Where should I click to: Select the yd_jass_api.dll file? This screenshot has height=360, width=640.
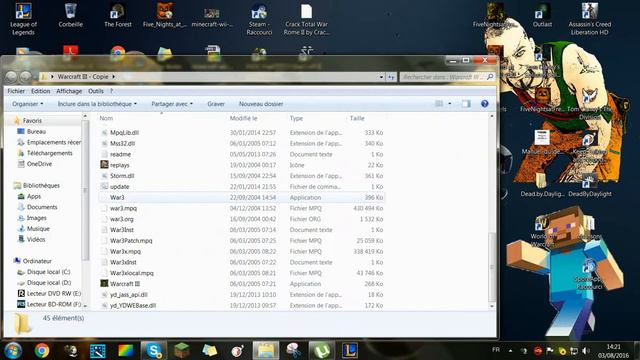129,295
